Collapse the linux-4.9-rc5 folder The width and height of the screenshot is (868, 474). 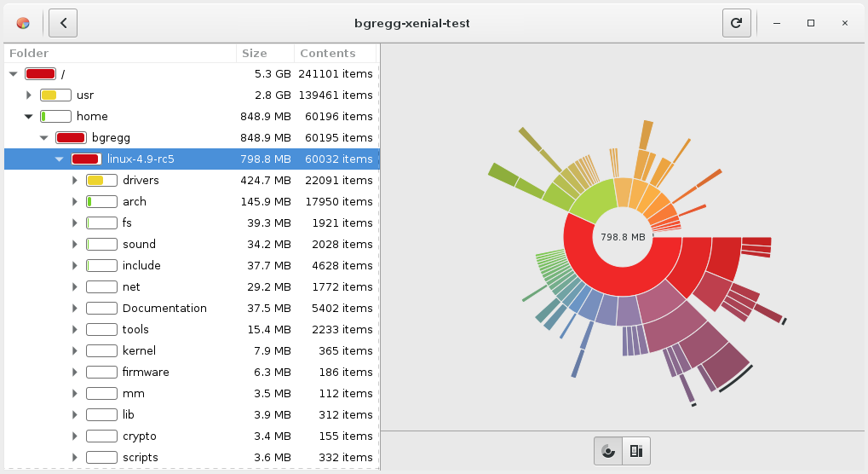60,159
